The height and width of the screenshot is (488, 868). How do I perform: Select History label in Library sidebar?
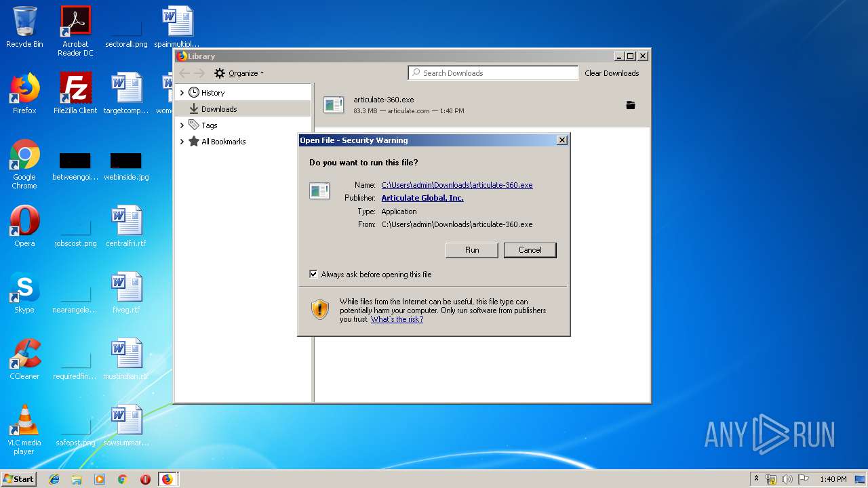click(x=213, y=93)
